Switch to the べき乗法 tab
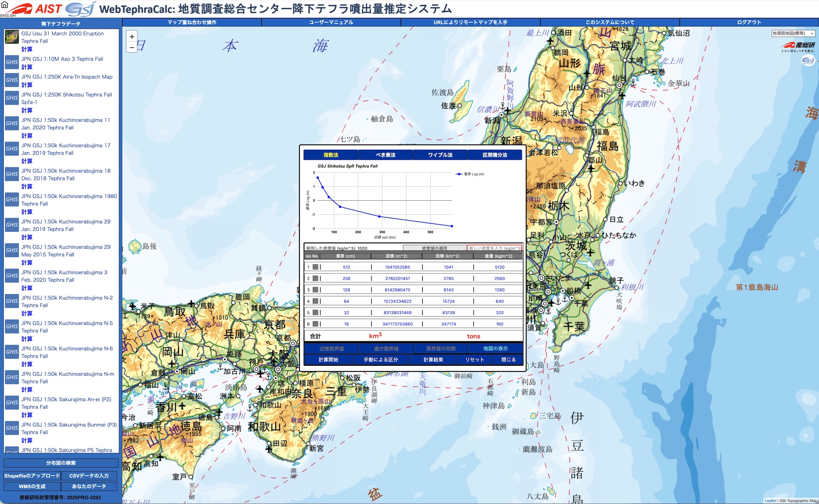819x504 pixels. [x=386, y=155]
